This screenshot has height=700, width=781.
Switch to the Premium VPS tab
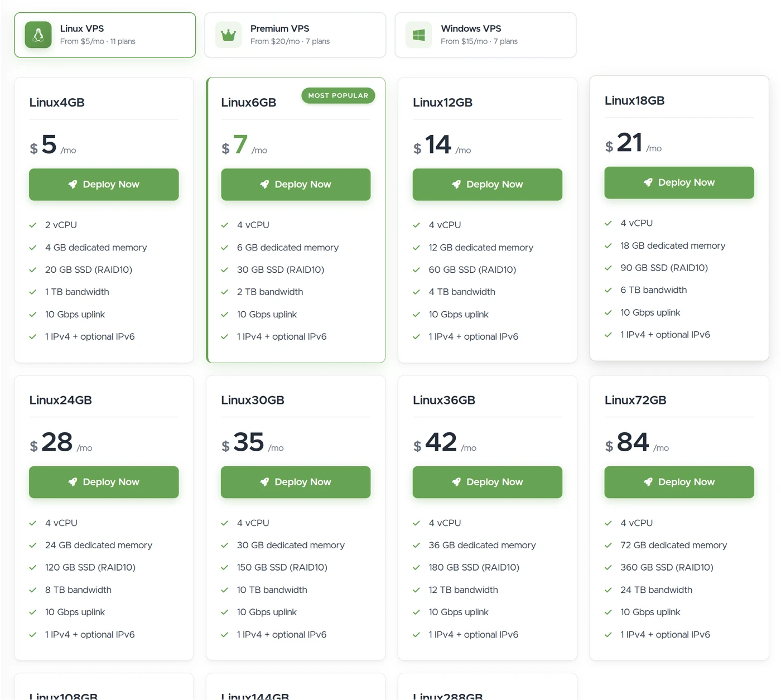295,35
